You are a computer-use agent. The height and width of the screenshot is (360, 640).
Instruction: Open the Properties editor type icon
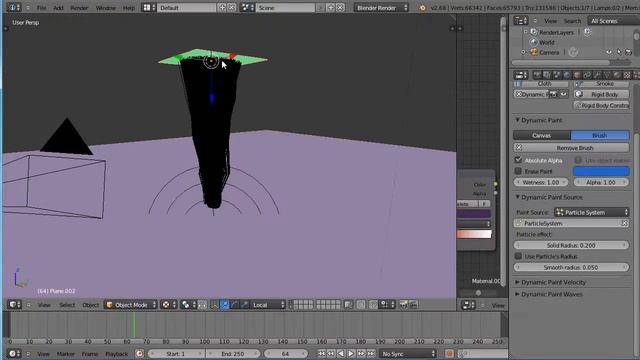point(521,75)
